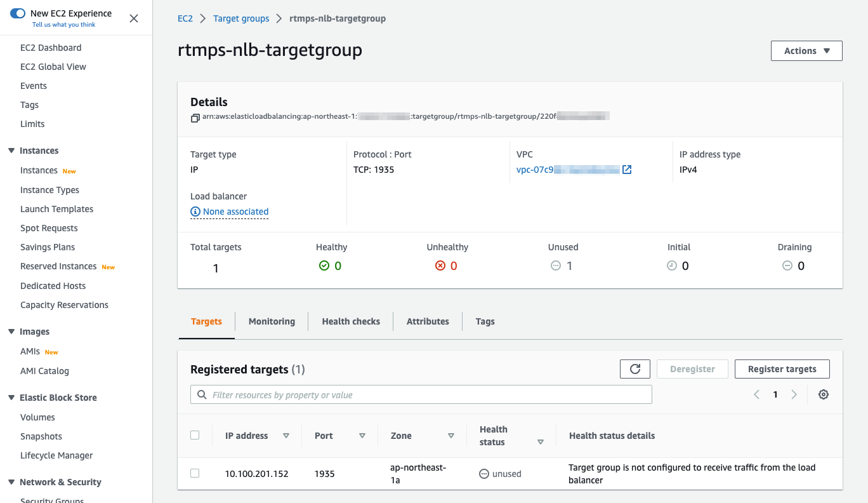
Task: Open Instance Types in sidebar
Action: pyautogui.click(x=49, y=190)
